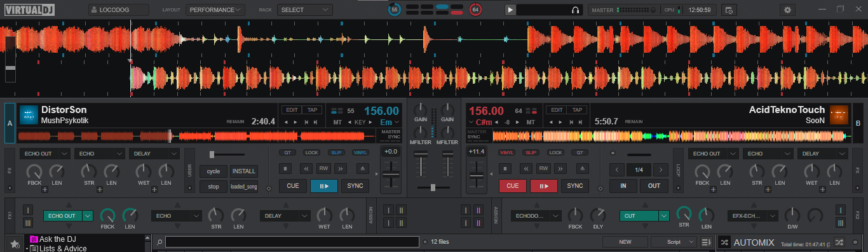Double loop length with right arrow

pos(661,169)
